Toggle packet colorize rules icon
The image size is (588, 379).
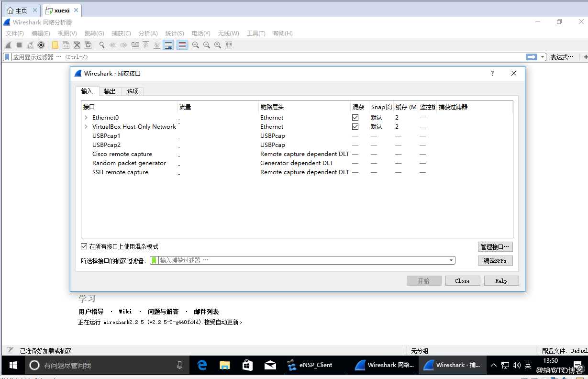[x=182, y=45]
